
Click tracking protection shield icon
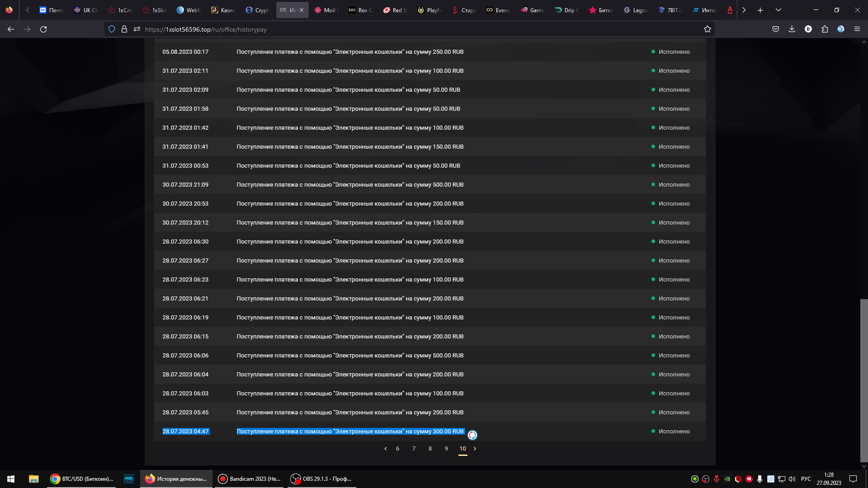(112, 29)
